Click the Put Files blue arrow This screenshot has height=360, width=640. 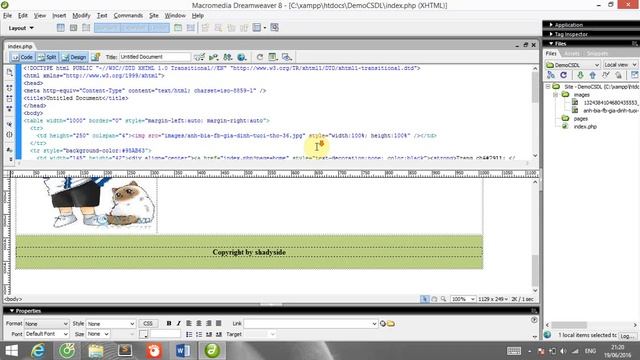pos(593,75)
